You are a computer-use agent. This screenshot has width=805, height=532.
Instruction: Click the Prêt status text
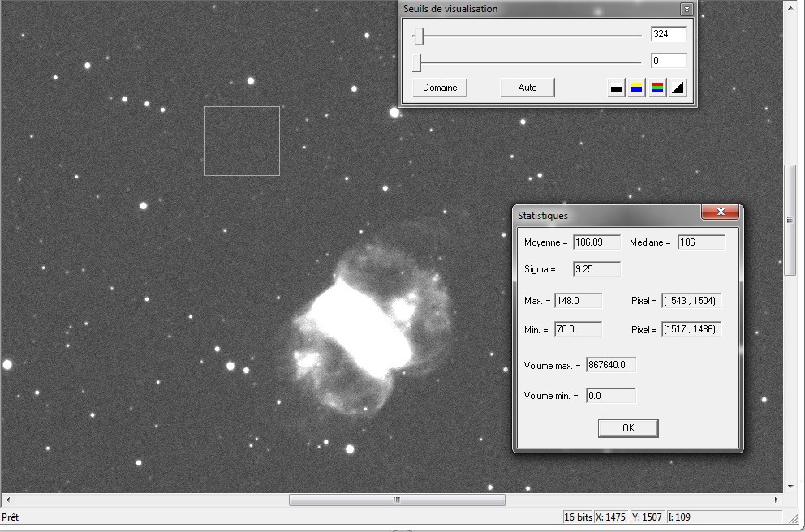[x=11, y=517]
